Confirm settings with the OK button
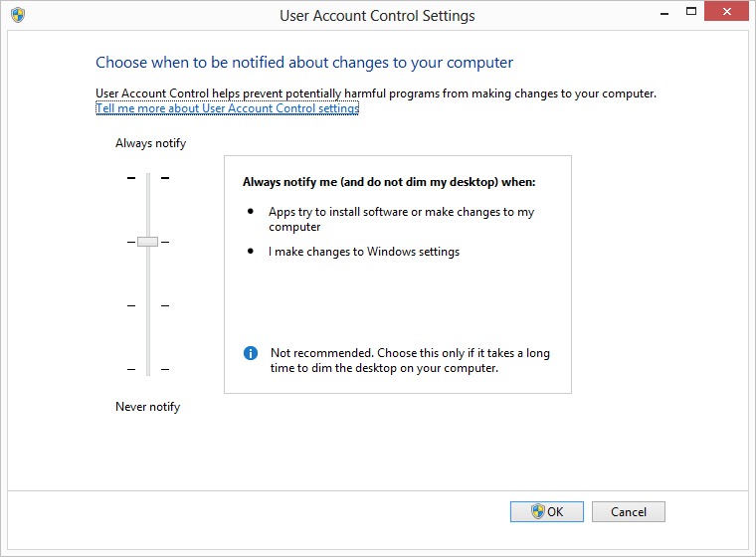 click(546, 511)
